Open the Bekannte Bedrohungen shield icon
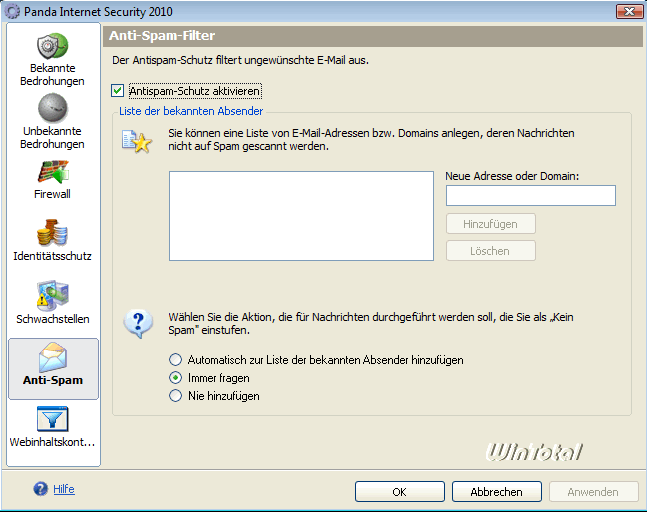 pyautogui.click(x=52, y=46)
